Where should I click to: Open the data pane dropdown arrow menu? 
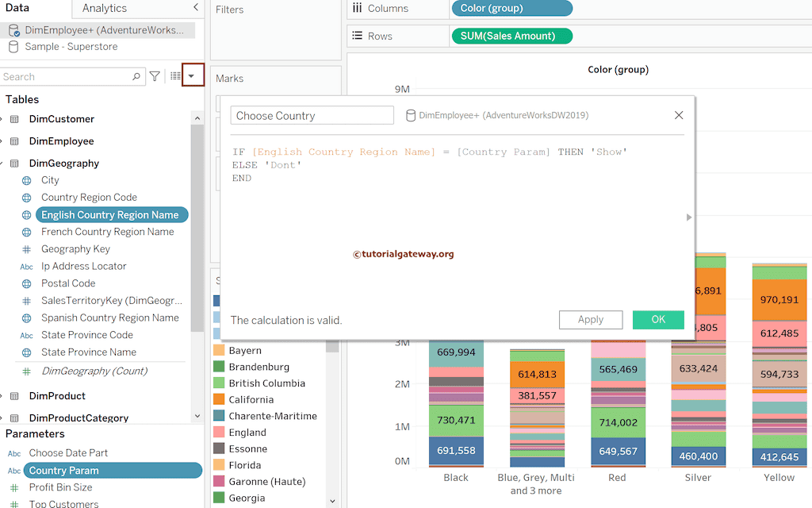tap(192, 75)
